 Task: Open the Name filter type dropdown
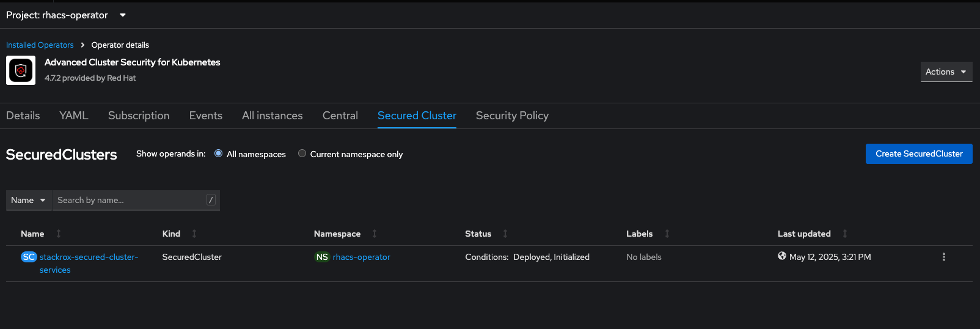(x=29, y=200)
